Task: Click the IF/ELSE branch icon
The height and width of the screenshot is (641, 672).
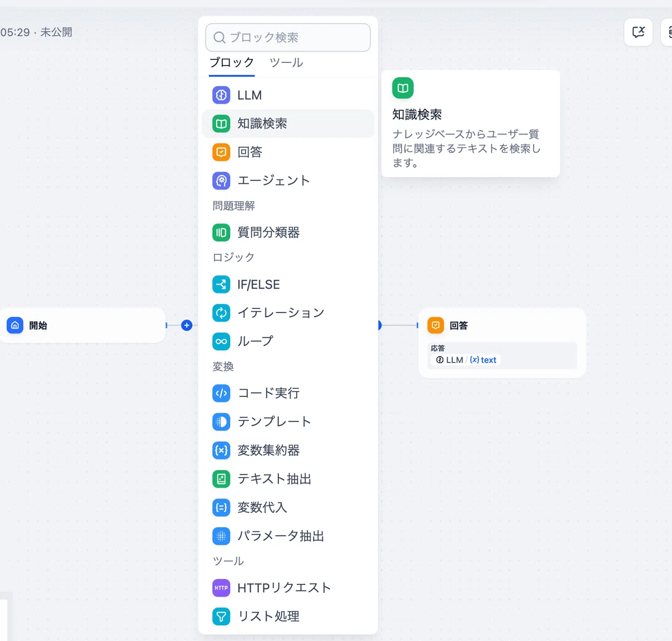Action: click(x=221, y=285)
